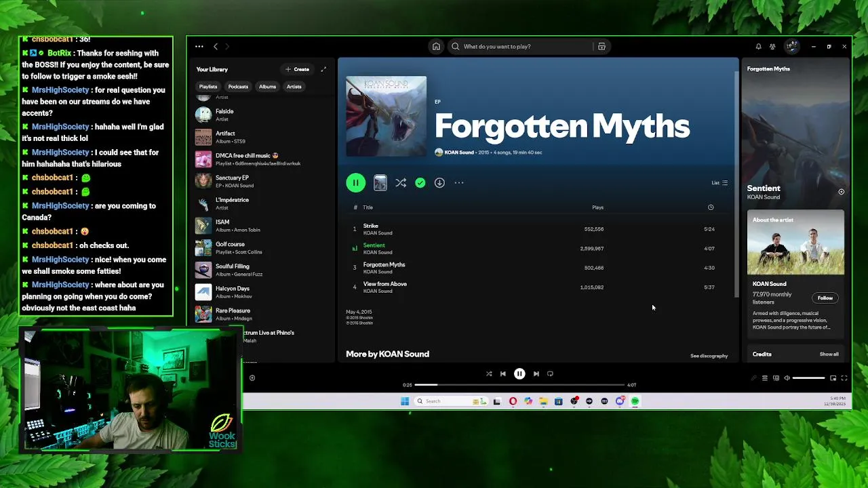This screenshot has width=868, height=488.
Task: Open the Queue icon
Action: pyautogui.click(x=764, y=378)
